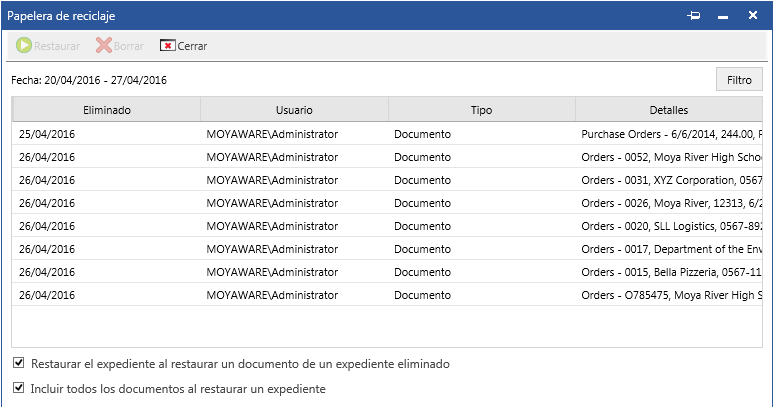This screenshot has width=773, height=407.
Task: Sort by Usuario column header
Action: (294, 109)
